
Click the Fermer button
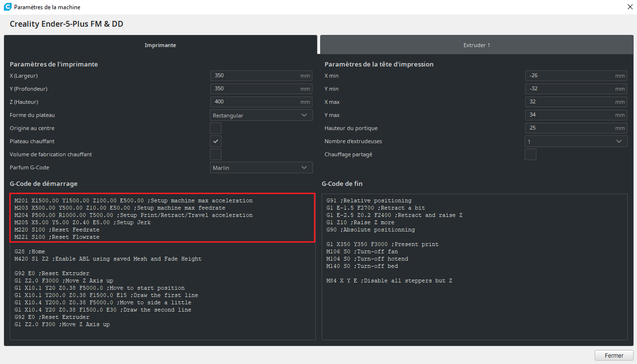(614, 355)
